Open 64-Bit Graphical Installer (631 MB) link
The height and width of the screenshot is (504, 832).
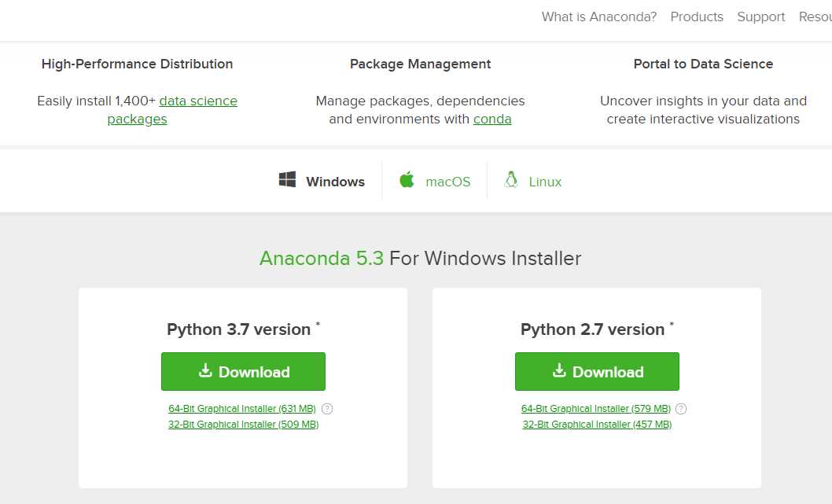click(x=242, y=409)
